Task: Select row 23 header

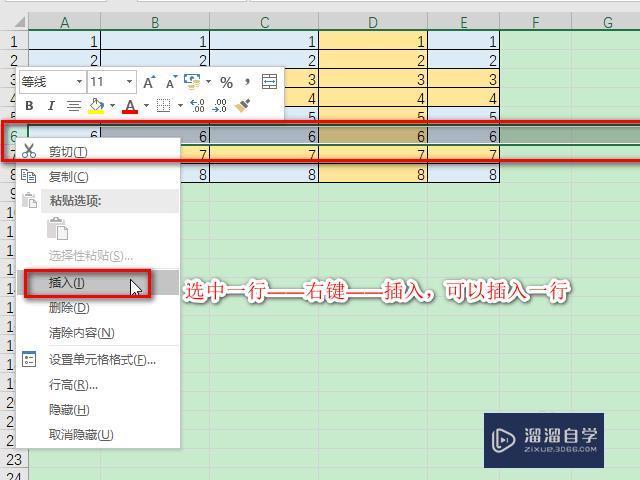Action: pyautogui.click(x=14, y=459)
